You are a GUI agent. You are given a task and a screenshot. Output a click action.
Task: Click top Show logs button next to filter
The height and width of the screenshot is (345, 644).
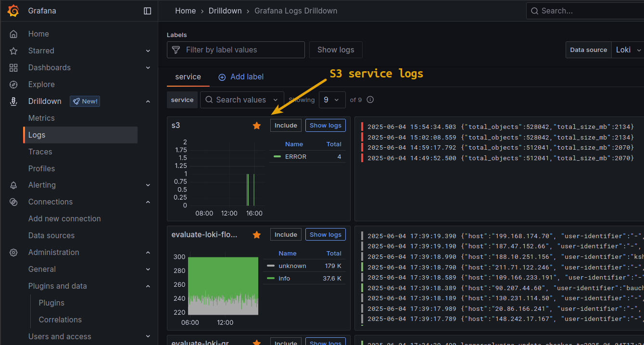[x=336, y=50]
